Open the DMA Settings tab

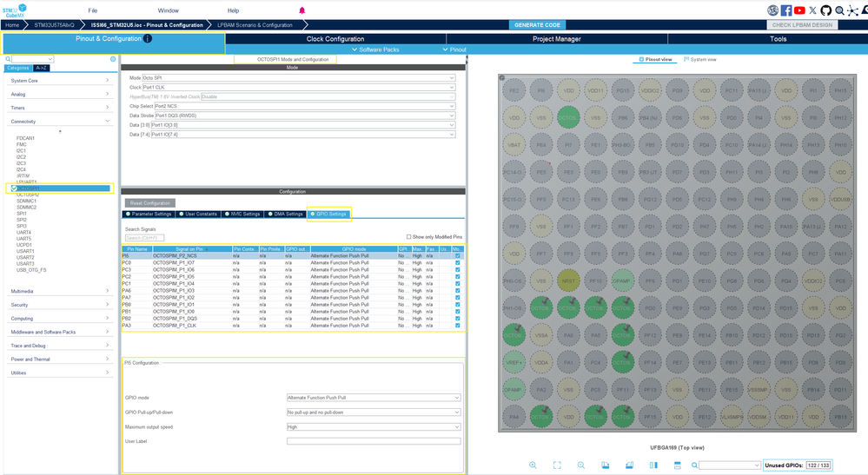(x=286, y=214)
